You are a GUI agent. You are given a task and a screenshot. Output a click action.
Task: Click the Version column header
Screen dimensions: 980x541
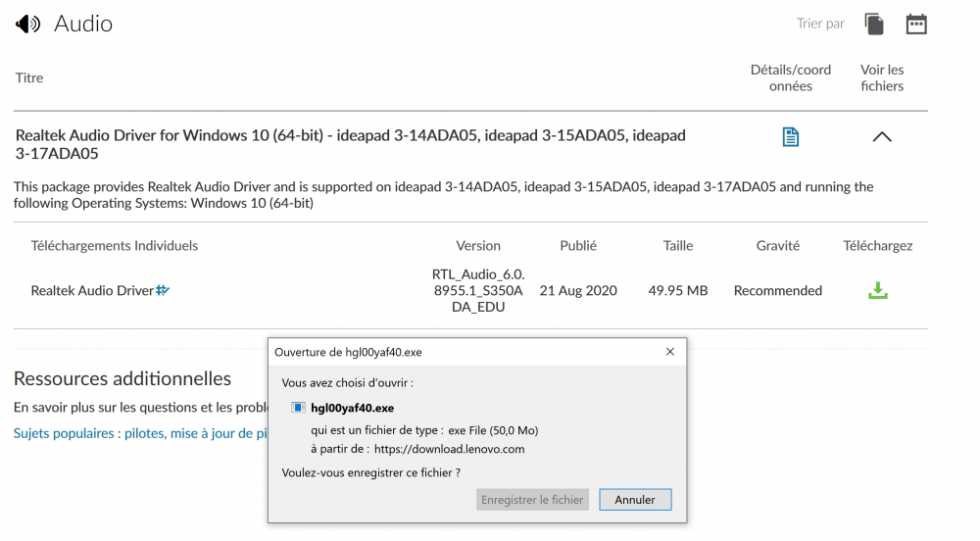click(478, 246)
